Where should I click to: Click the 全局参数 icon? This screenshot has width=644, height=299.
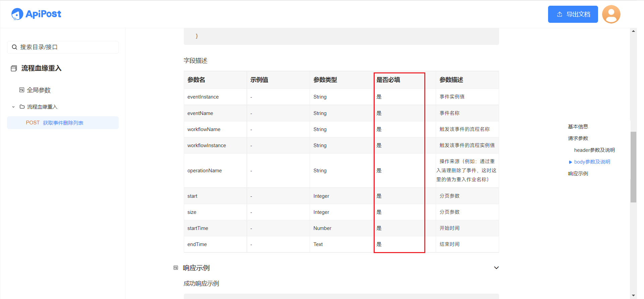22,90
